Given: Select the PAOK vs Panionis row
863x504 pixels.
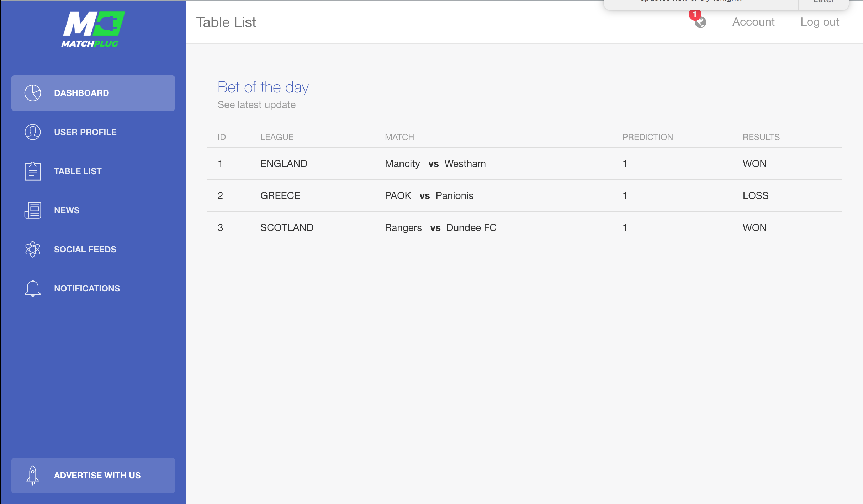Looking at the screenshot, I should (x=524, y=195).
